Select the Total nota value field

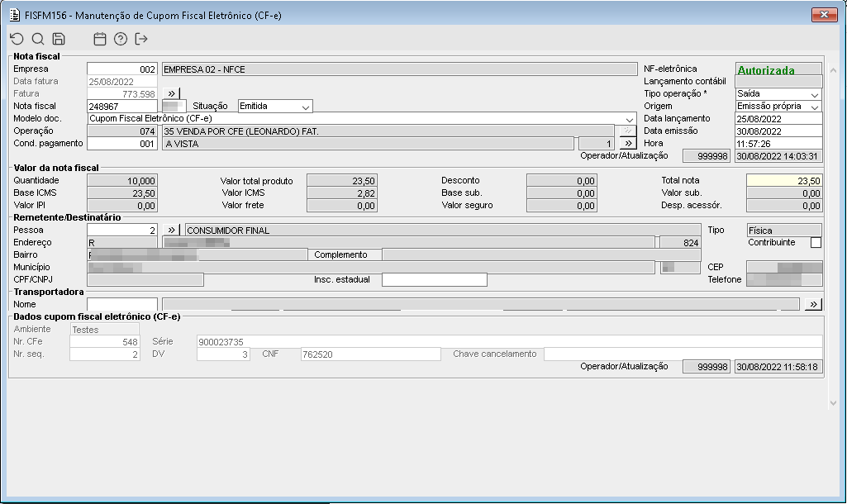coord(784,181)
